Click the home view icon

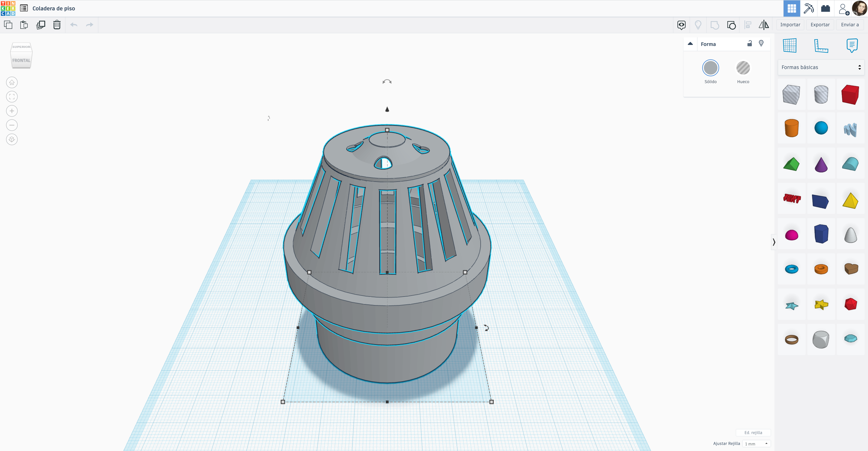(x=12, y=83)
